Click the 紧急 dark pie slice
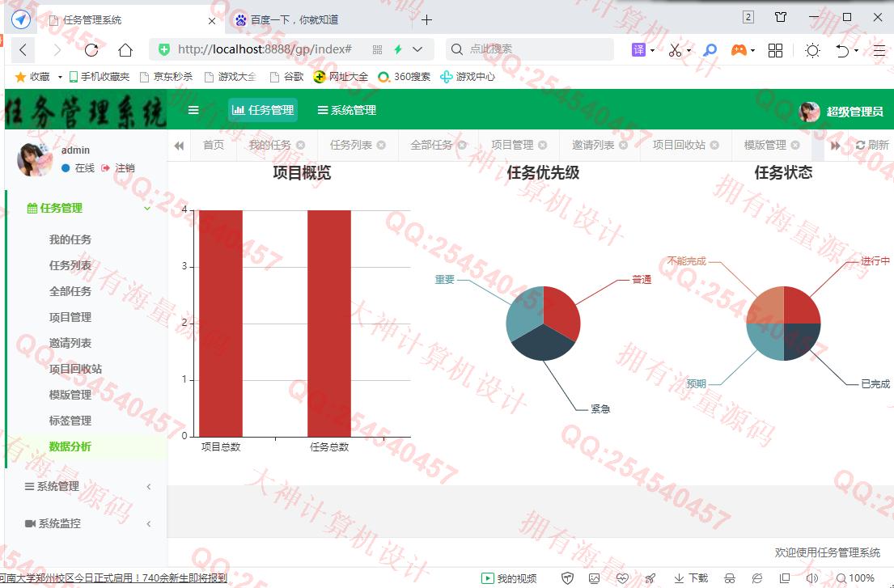Viewport: 894px width, 588px height. (x=542, y=345)
